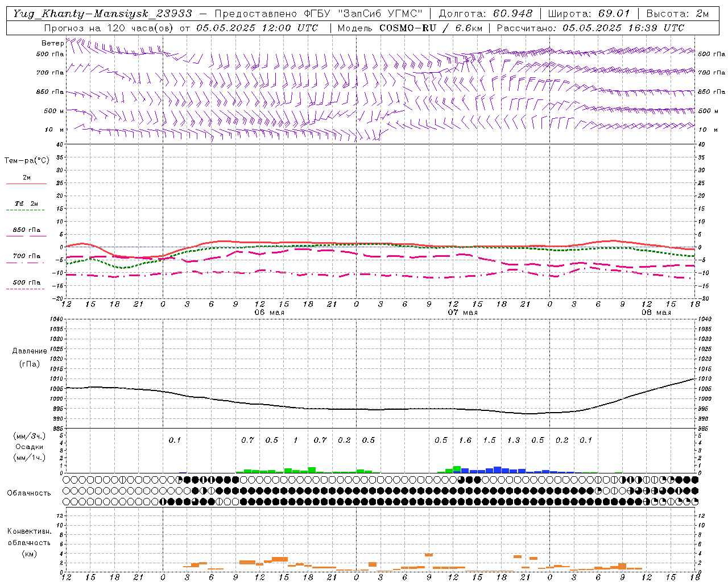Click the 3-hour precipitation value '1'
This screenshot has height=582, width=728.
click(x=296, y=440)
